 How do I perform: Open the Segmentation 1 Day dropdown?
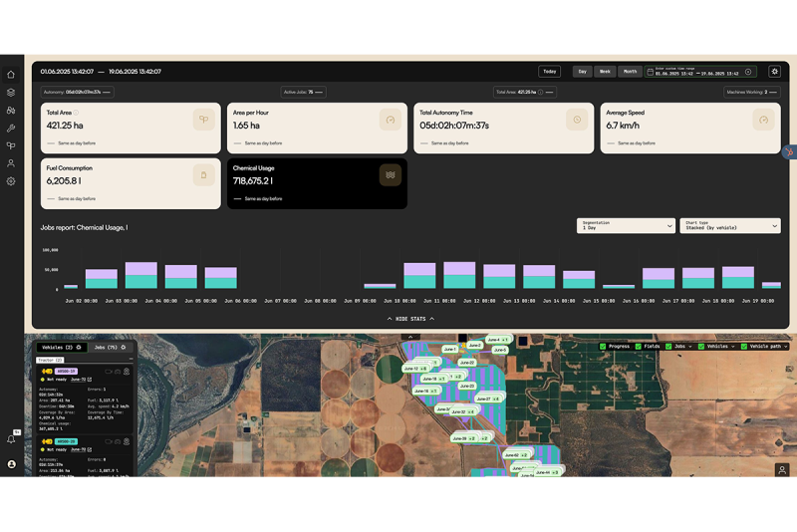pos(626,225)
